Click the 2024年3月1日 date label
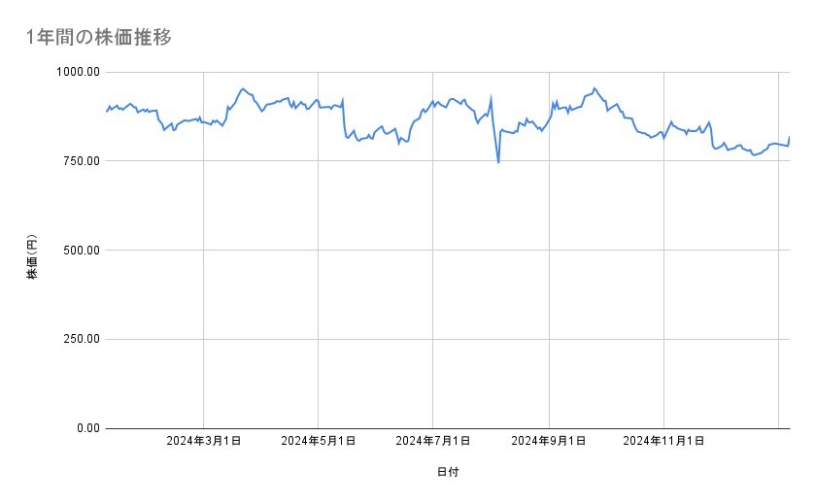Image resolution: width=815 pixels, height=504 pixels. click(x=203, y=442)
